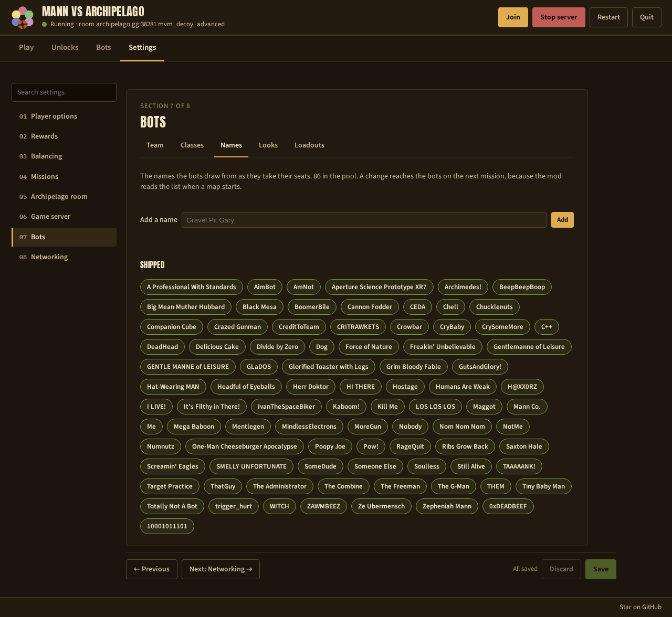Click Next: Networking button

click(x=220, y=569)
